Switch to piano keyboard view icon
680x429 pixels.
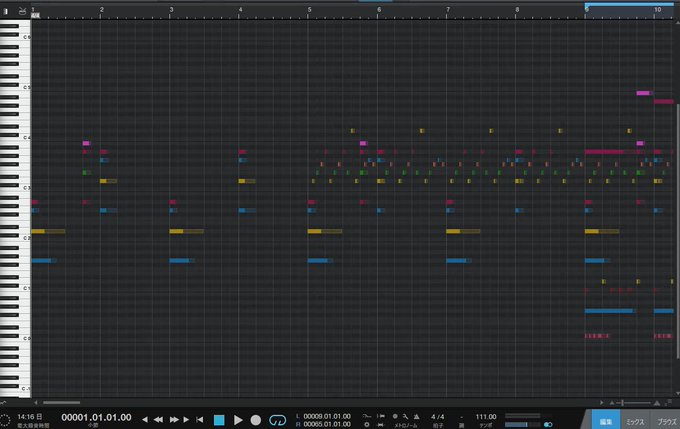coord(6,11)
